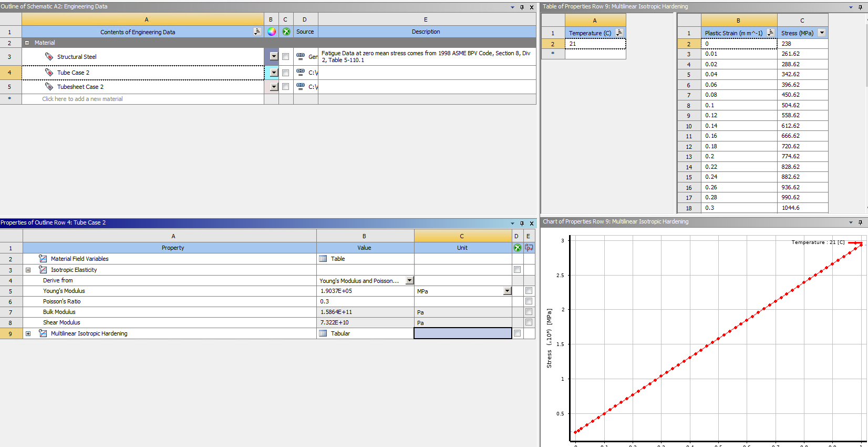Viewport: 868px width, 447px height.
Task: Click the green suppression icon in Outline header
Action: click(286, 32)
